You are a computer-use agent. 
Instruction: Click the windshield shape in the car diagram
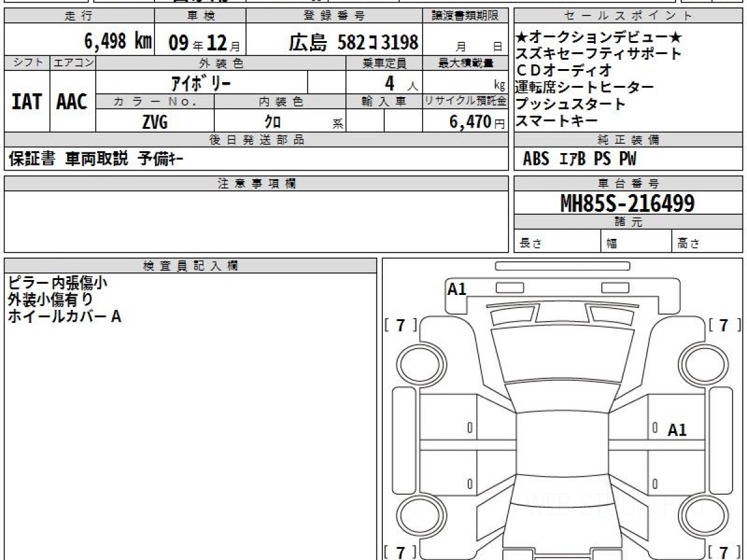click(x=561, y=356)
